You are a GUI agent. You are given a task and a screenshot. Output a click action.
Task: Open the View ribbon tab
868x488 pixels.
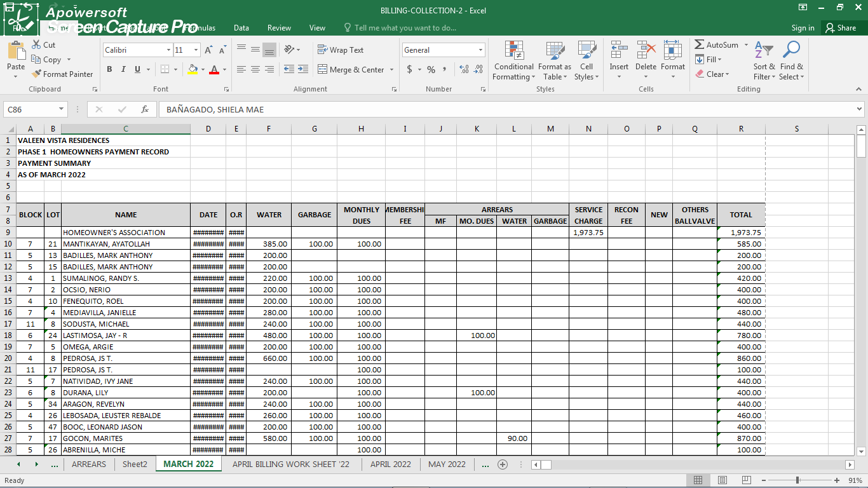pos(317,28)
